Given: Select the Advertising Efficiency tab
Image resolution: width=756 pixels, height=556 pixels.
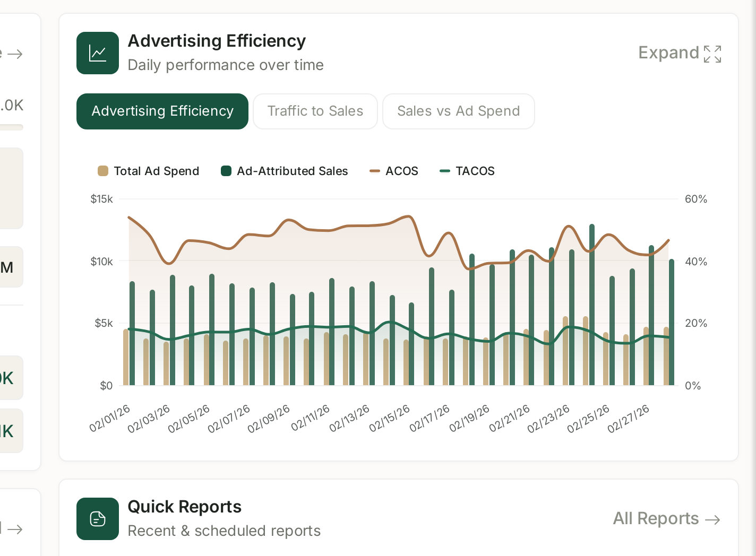Looking at the screenshot, I should point(162,111).
